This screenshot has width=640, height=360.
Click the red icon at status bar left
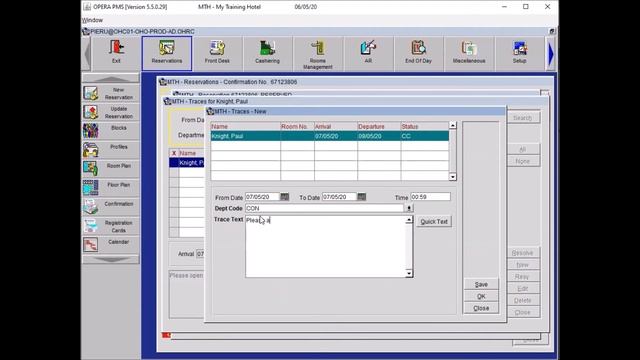pyautogui.click(x=166, y=335)
